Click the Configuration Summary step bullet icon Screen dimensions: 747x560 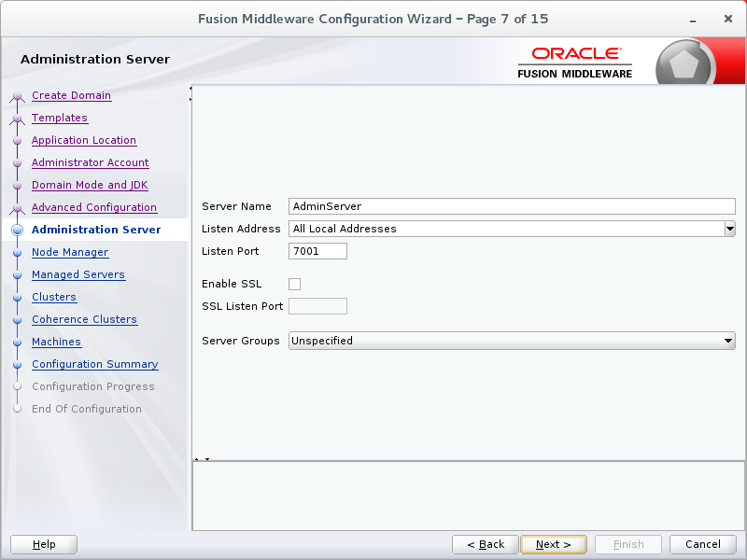tap(17, 365)
